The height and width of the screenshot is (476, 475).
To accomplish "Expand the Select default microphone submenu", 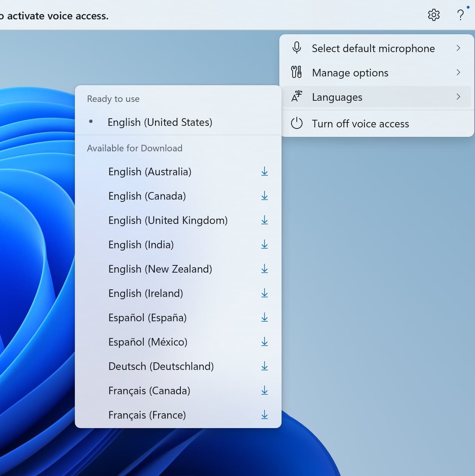I will pyautogui.click(x=458, y=48).
